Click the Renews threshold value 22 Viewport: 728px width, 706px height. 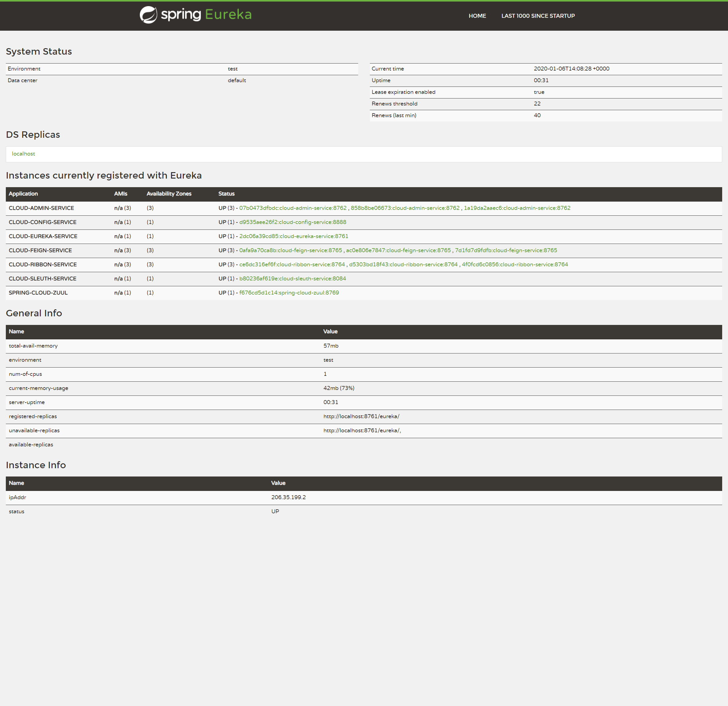(537, 104)
